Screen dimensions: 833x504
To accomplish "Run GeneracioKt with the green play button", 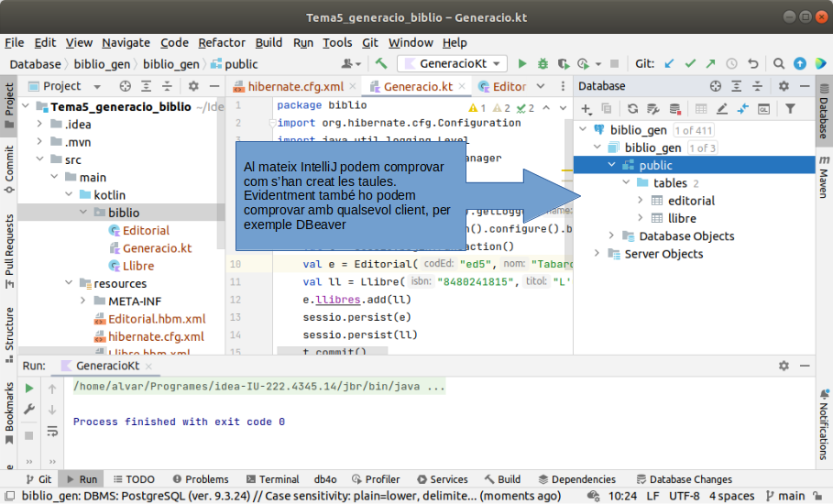I will [x=521, y=64].
